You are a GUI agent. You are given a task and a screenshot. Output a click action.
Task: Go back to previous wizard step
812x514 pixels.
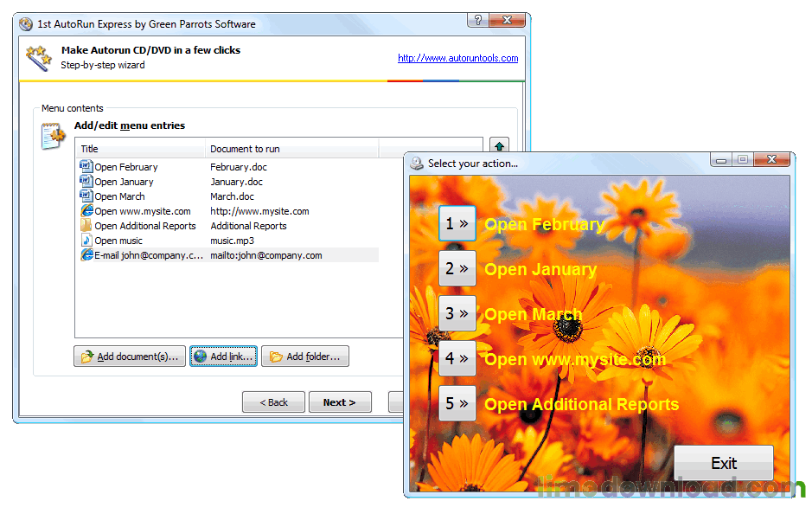(273, 402)
